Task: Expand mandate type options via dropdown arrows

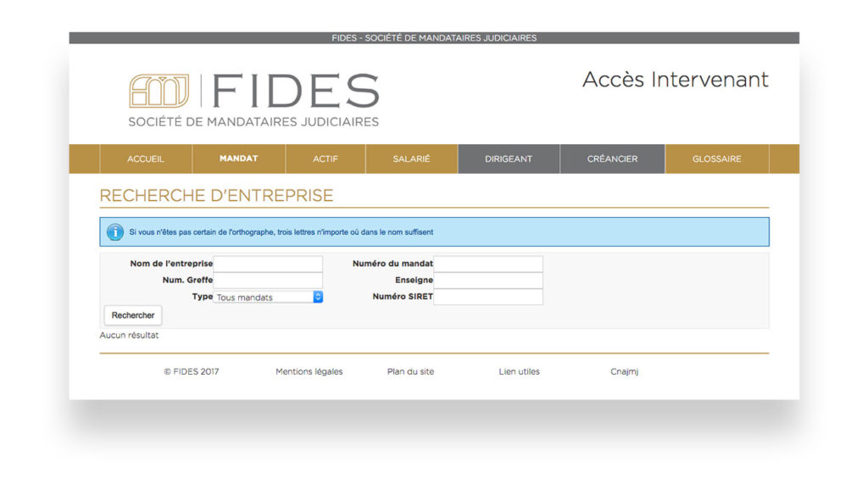Action: (317, 297)
